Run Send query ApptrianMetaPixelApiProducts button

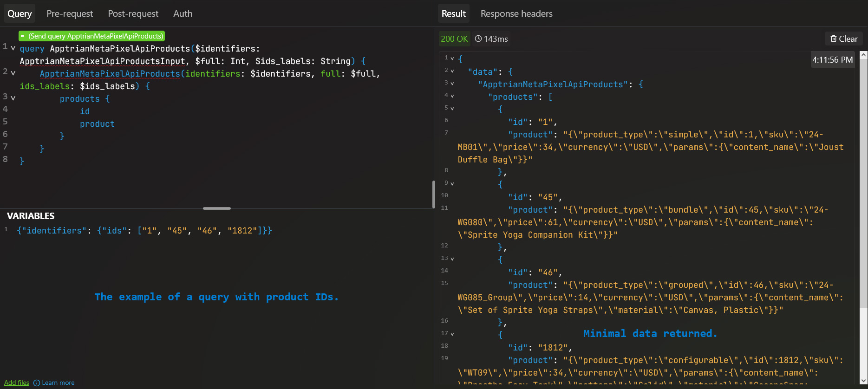point(92,36)
